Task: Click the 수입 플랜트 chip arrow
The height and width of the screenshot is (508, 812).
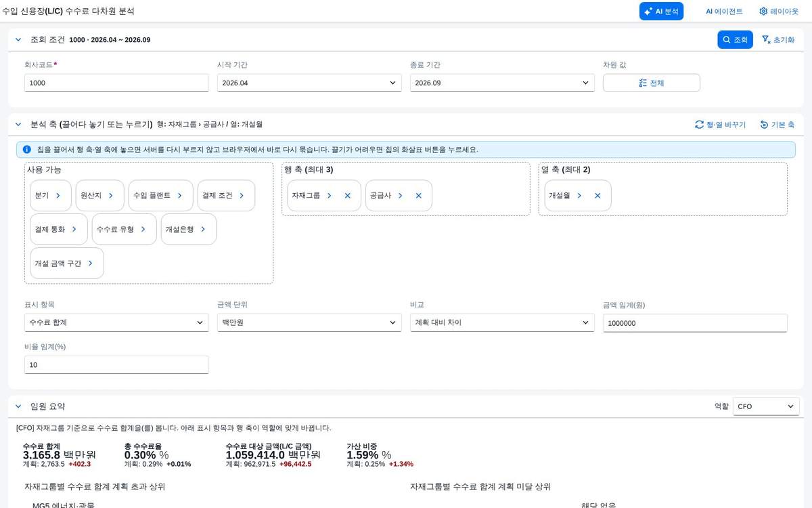Action: pos(180,195)
